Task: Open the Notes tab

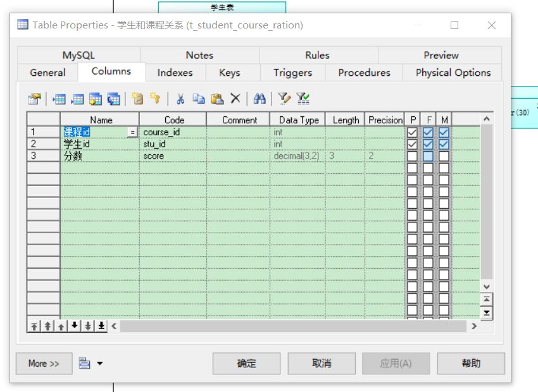Action: [199, 55]
